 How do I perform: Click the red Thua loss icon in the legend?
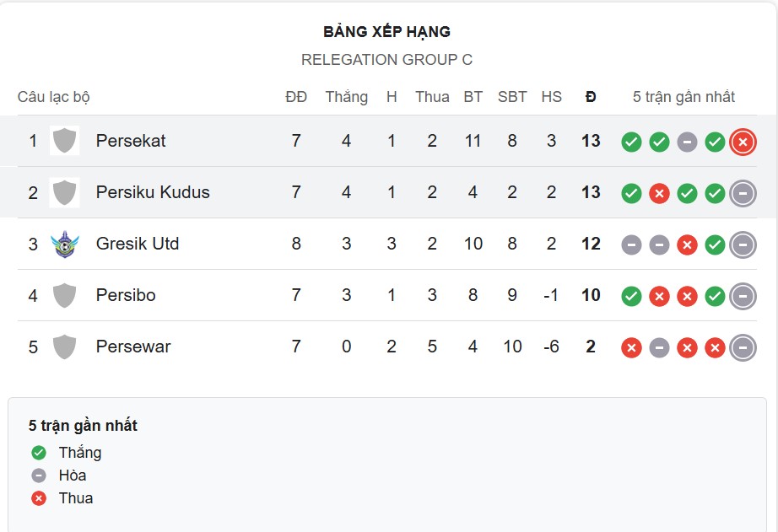click(x=37, y=497)
